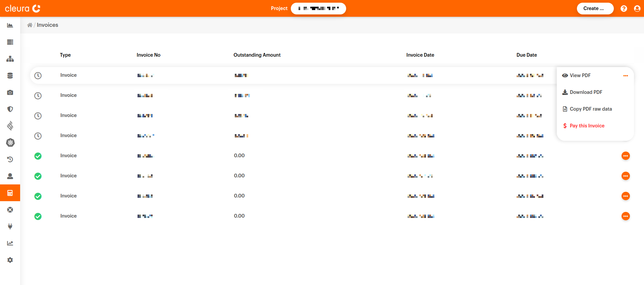Open actions menu for last invoice row

tap(626, 216)
